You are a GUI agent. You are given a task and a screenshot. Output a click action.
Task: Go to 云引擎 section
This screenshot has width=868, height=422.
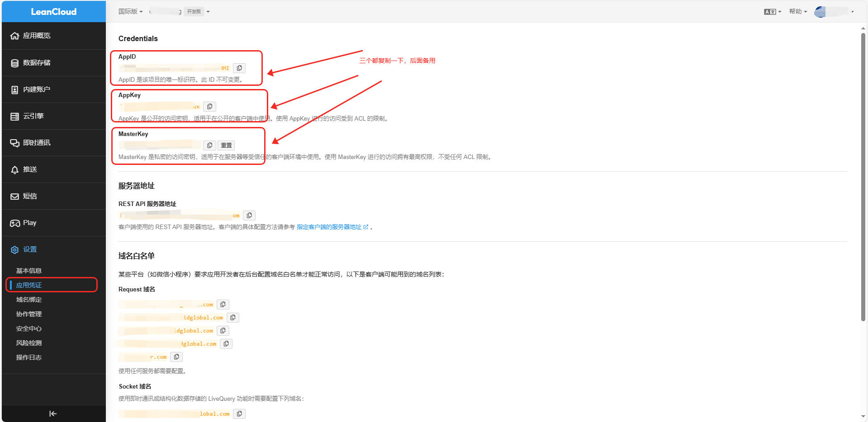point(33,116)
